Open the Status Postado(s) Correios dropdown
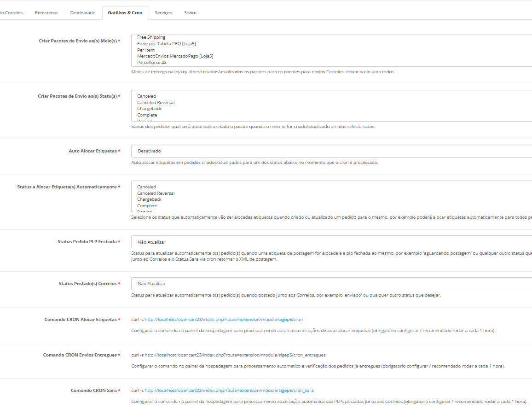 tap(331, 284)
